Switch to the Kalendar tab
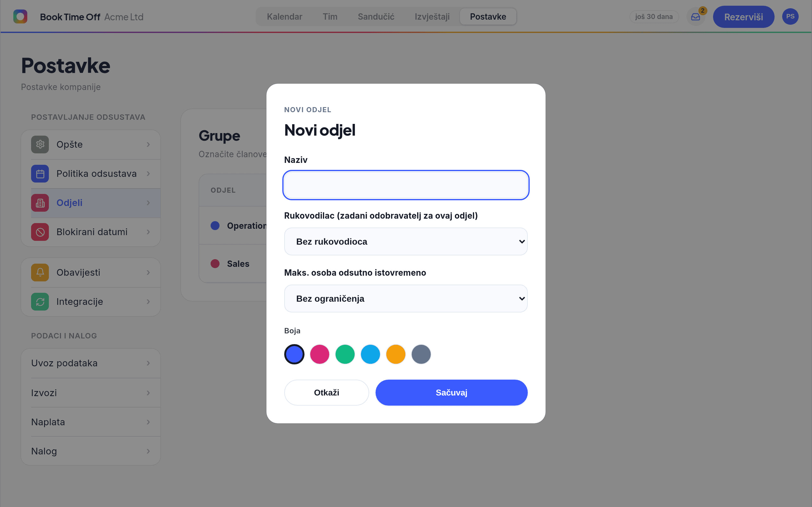This screenshot has height=507, width=812. click(285, 16)
